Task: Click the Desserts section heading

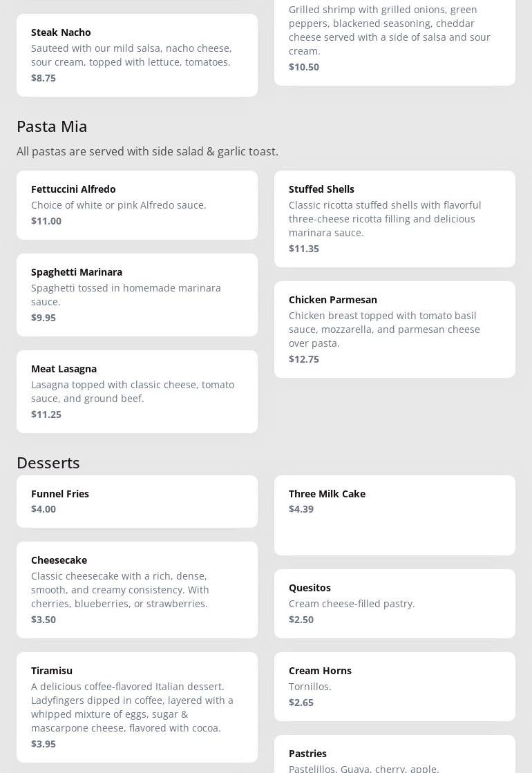Action: pos(48,462)
